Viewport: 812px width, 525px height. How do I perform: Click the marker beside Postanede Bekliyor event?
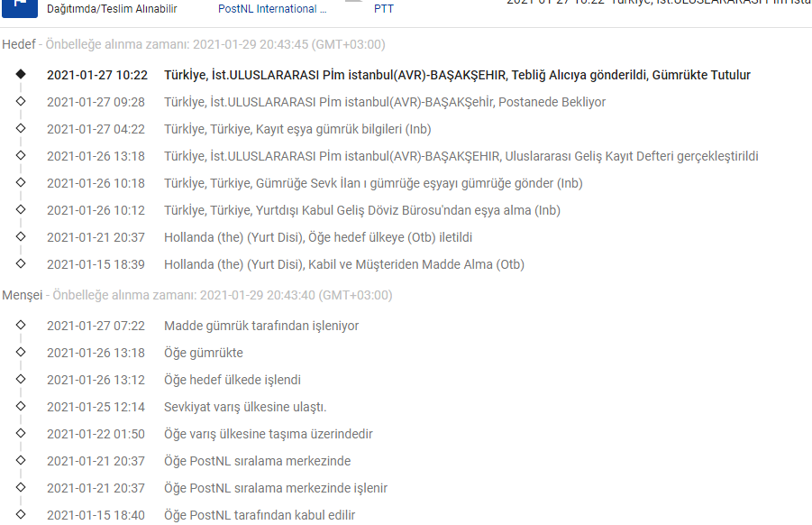pyautogui.click(x=21, y=101)
